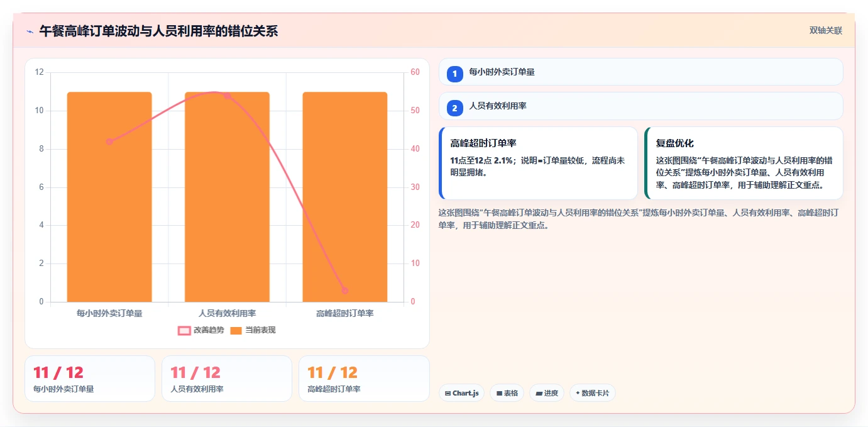Click the orange 当前表现 legend swatch
The image size is (868, 427).
pos(236,330)
